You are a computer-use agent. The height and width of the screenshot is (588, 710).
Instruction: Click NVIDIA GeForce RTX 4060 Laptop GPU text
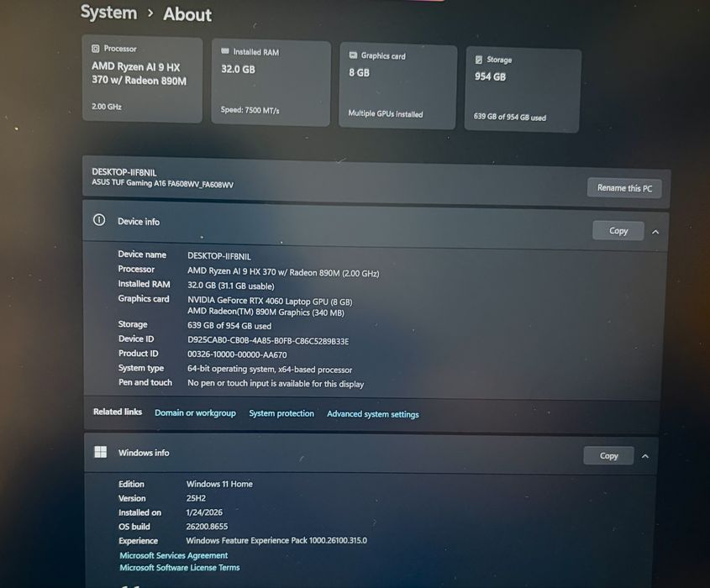point(270,301)
